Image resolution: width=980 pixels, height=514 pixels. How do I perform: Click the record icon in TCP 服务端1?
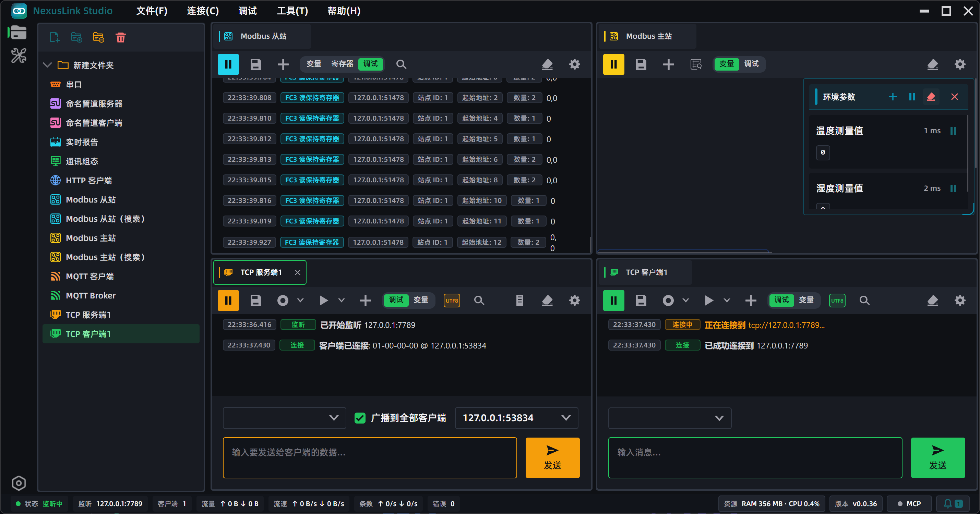click(283, 300)
